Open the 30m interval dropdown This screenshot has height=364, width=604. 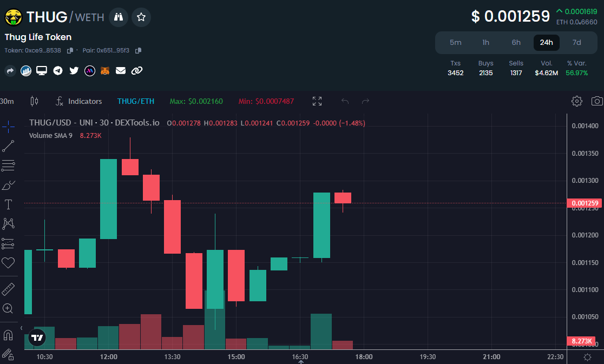pyautogui.click(x=7, y=101)
